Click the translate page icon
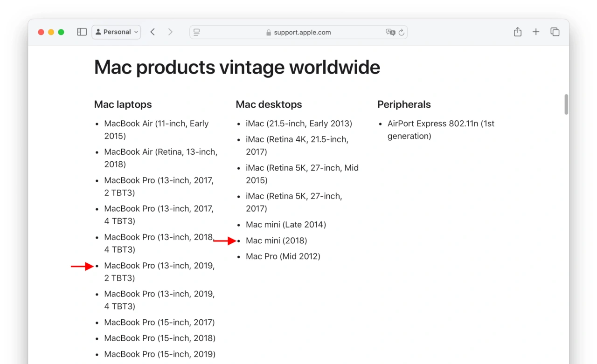 point(390,32)
